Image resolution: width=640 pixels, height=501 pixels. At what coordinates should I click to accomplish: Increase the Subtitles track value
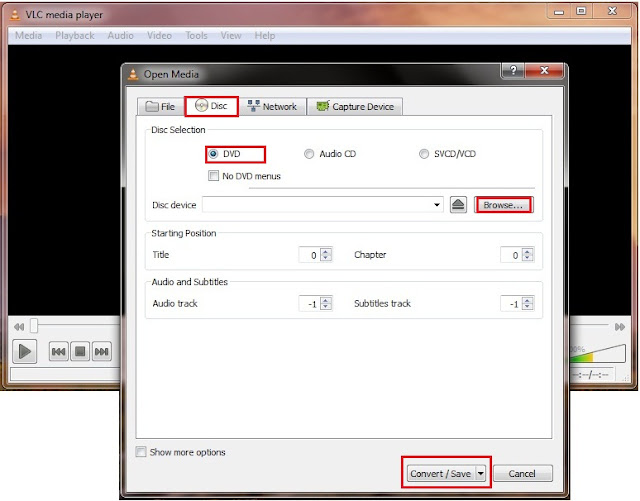pyautogui.click(x=527, y=300)
